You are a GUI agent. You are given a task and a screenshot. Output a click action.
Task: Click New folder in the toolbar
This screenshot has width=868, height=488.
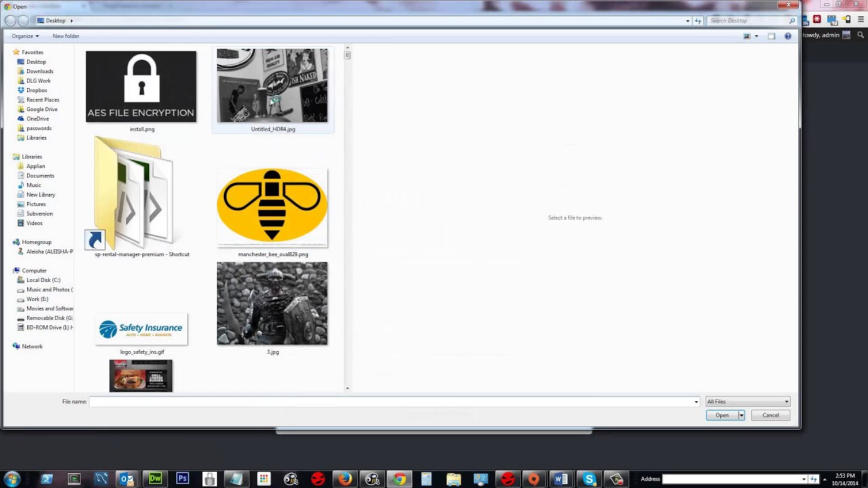[66, 36]
